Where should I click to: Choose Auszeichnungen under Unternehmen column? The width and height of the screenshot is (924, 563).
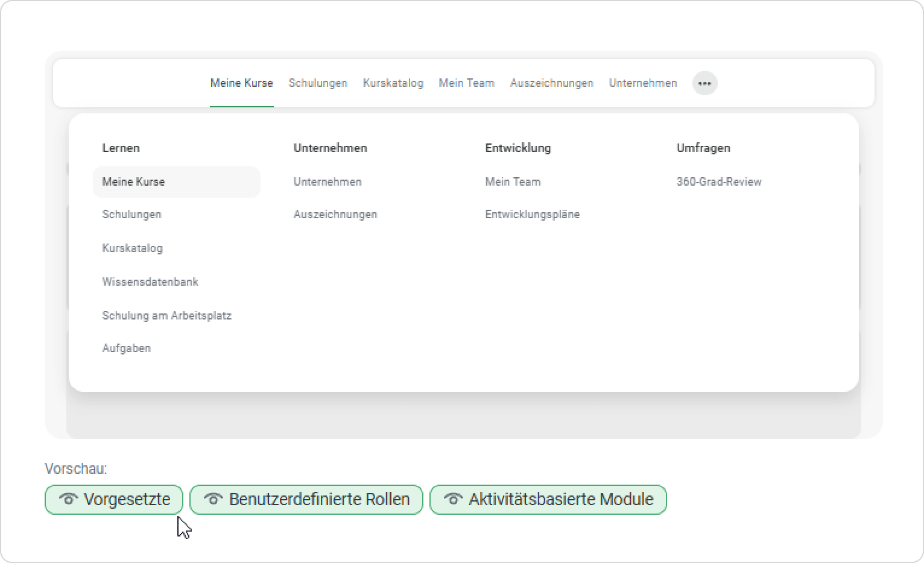[x=335, y=215]
